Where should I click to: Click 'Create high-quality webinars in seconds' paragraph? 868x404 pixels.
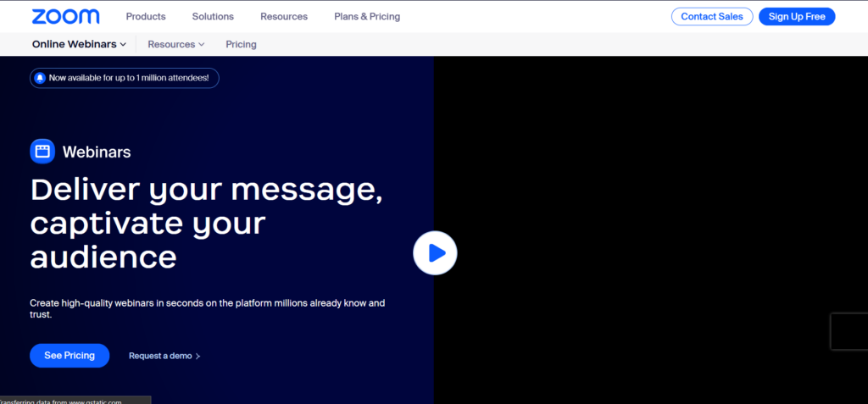tap(207, 309)
